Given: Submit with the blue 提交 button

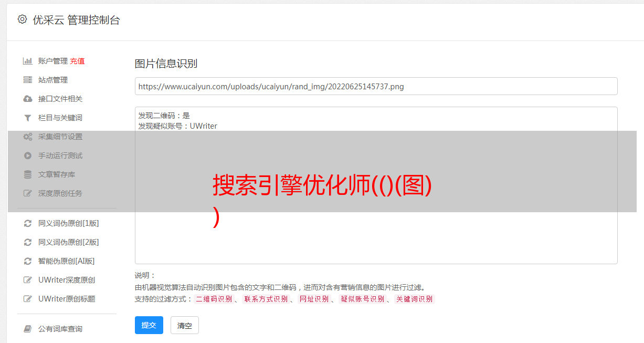Looking at the screenshot, I should point(149,325).
